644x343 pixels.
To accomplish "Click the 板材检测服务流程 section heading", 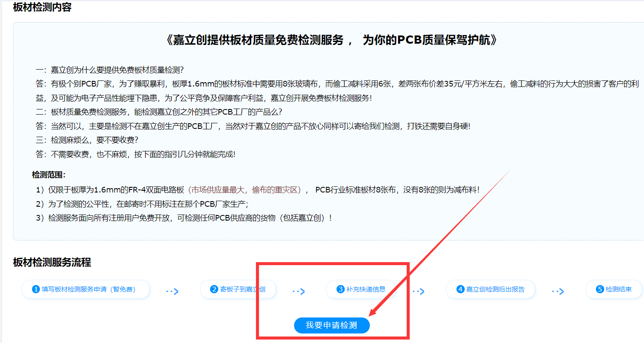I will tap(52, 262).
